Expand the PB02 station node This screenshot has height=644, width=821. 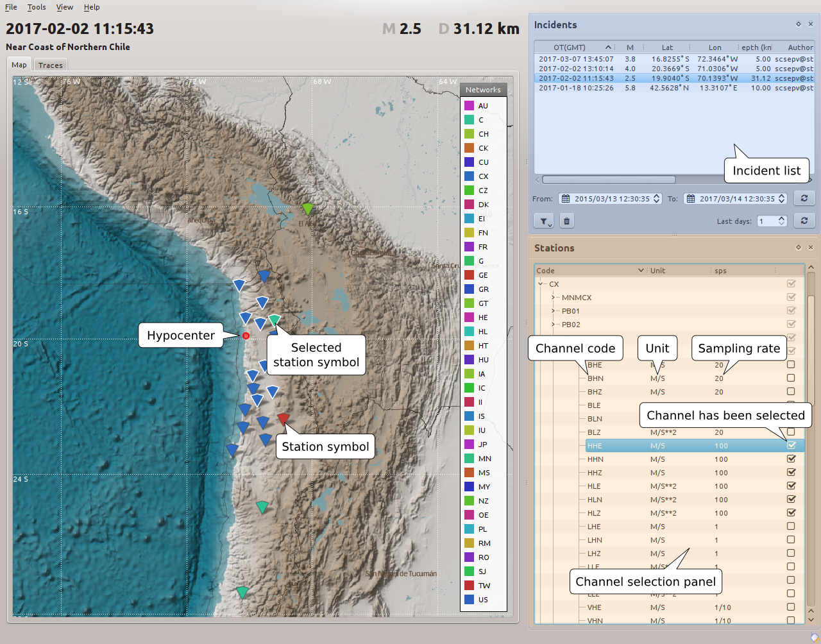[553, 325]
